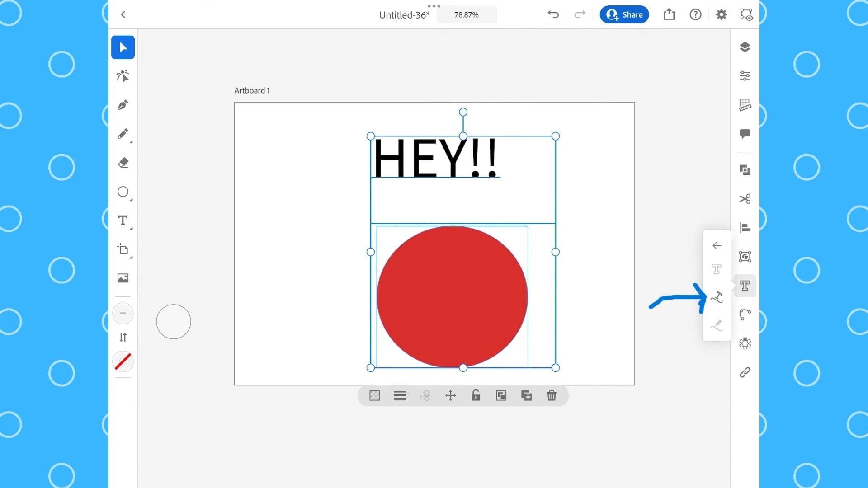Viewport: 868px width, 488px height.
Task: Open the Precision grid and ruler panel
Action: pyautogui.click(x=745, y=105)
